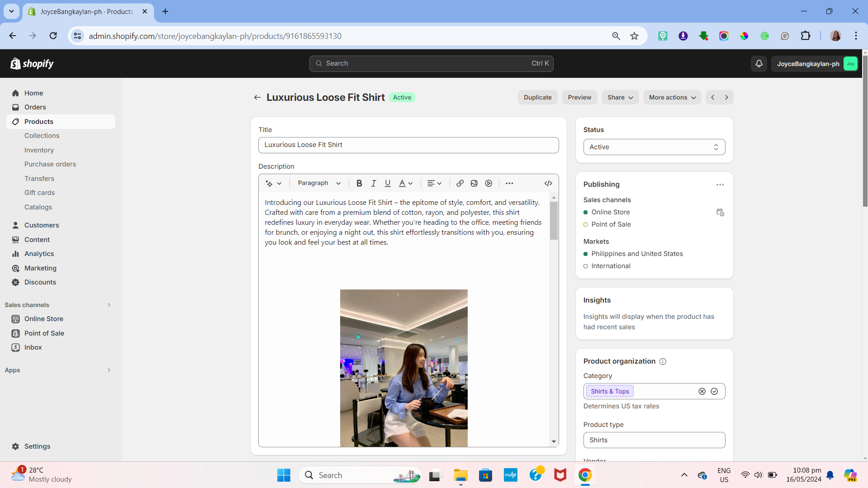Show HTML code view of description

tap(548, 183)
